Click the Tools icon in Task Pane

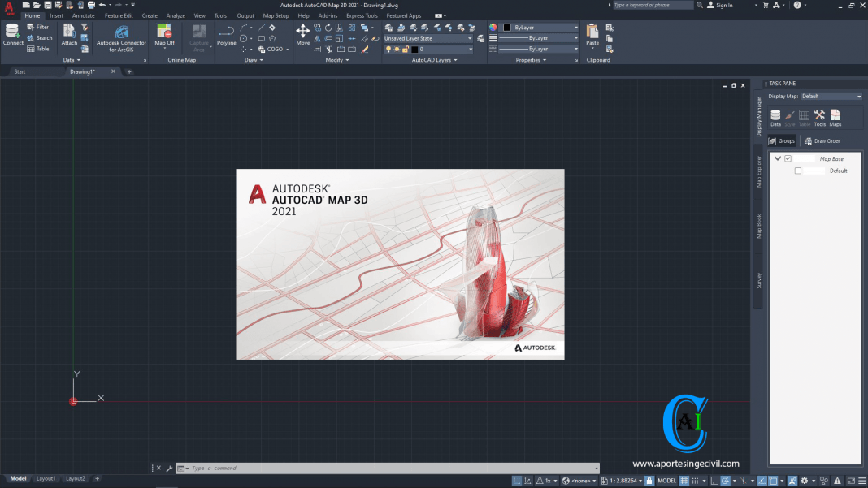(819, 116)
